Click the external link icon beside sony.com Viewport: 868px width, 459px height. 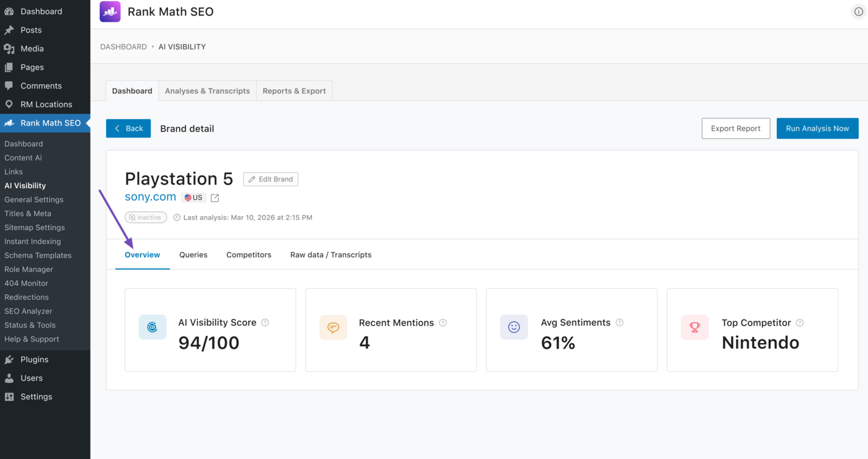(x=215, y=198)
